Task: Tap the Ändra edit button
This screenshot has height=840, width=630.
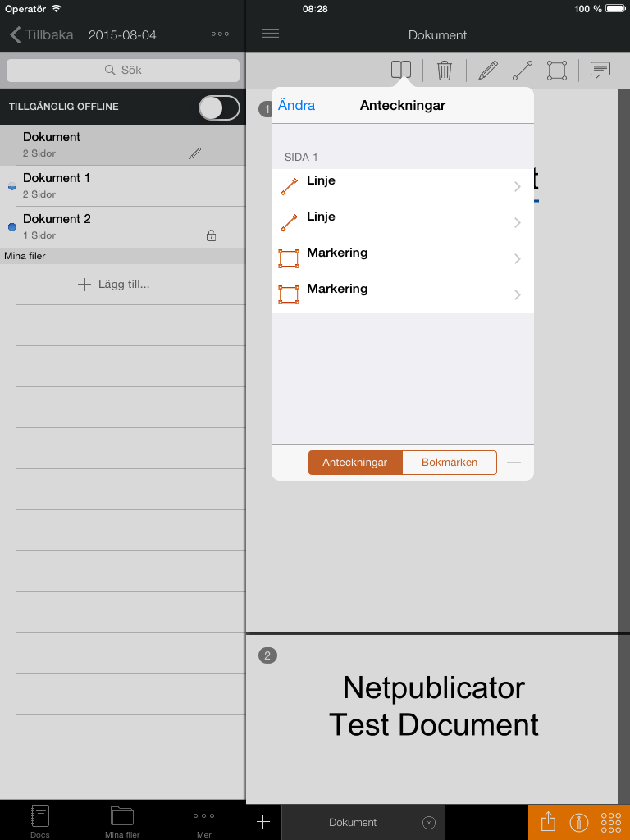Action: click(x=296, y=106)
